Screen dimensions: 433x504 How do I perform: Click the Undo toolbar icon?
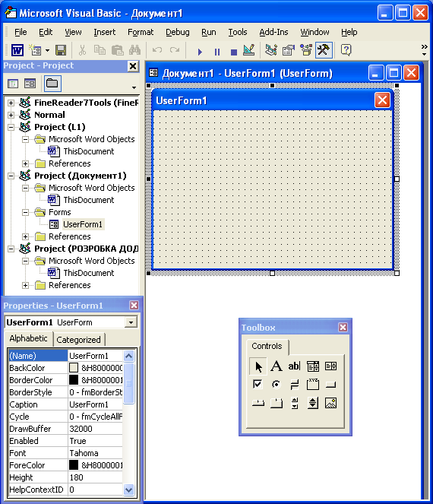click(157, 50)
